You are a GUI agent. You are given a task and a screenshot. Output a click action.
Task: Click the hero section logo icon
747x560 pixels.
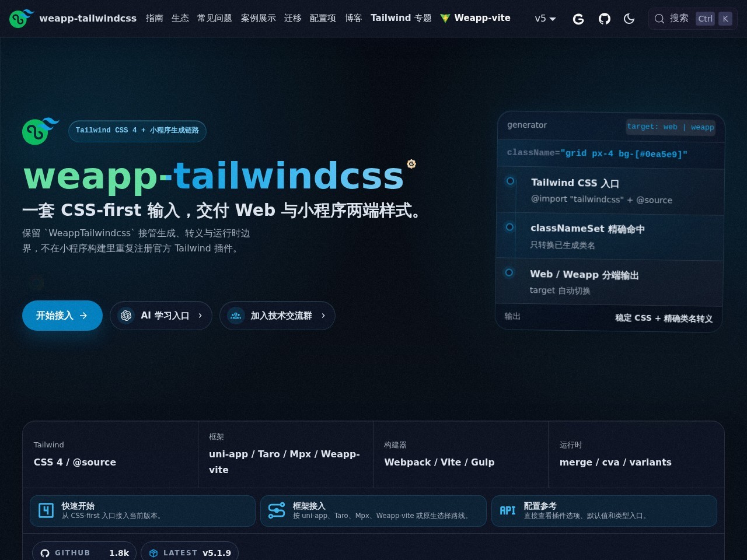40,131
